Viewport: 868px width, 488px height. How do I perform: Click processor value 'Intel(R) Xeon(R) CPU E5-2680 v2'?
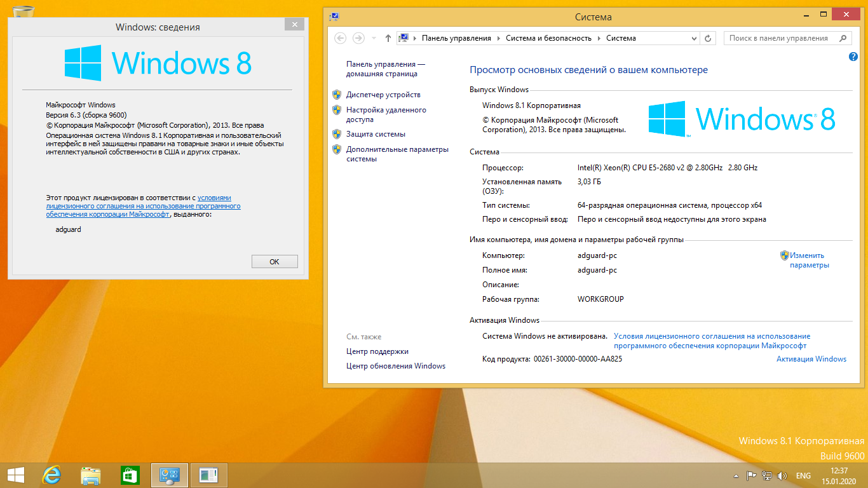[x=667, y=168]
